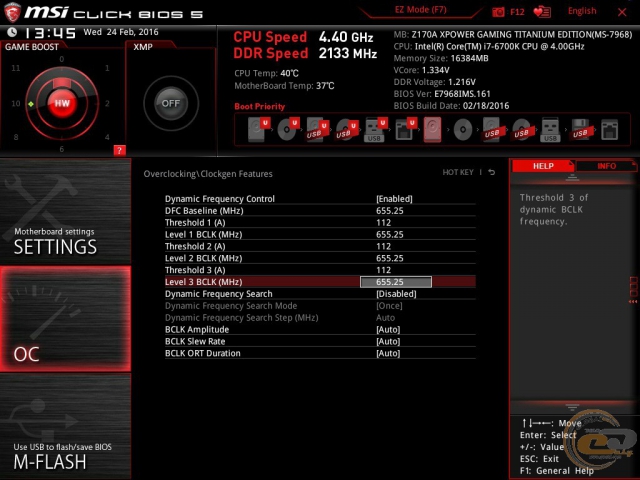640x480 pixels.
Task: Click the date Wed 24 Feb, 2016
Action: 121,32
